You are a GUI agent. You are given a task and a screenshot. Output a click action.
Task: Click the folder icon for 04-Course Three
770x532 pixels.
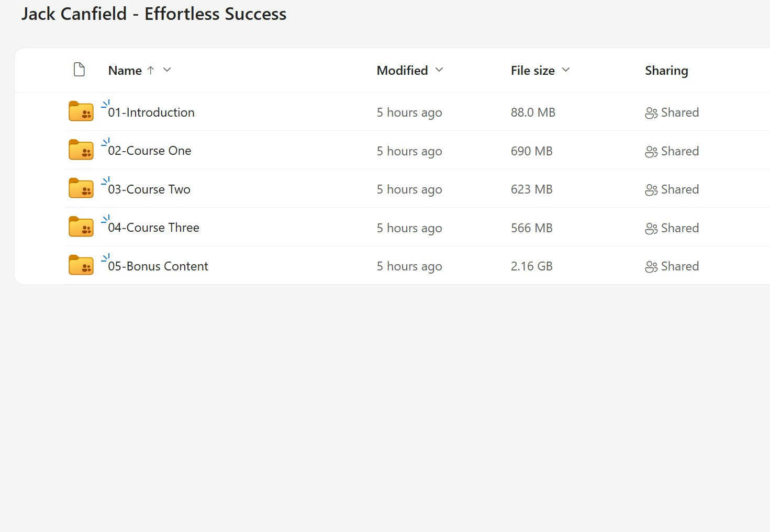(80, 227)
